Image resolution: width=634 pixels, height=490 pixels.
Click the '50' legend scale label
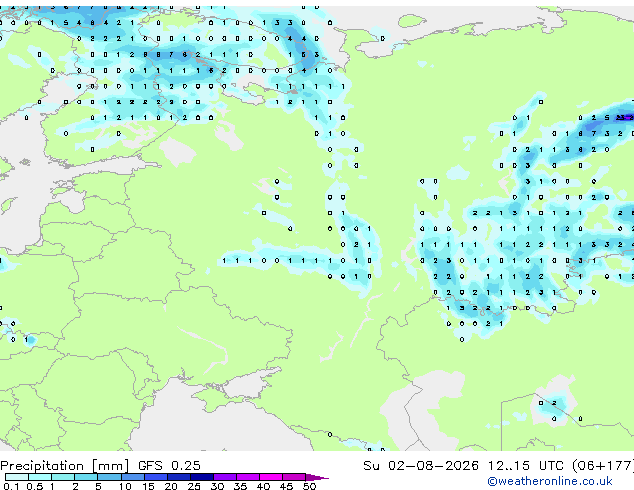click(309, 486)
